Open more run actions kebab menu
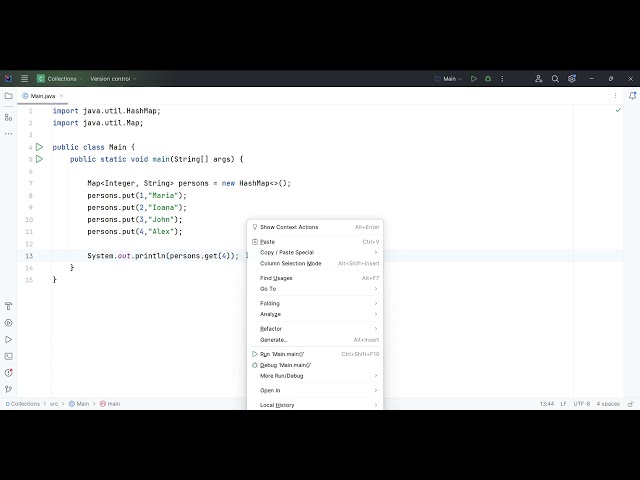The image size is (640, 480). 502,79
